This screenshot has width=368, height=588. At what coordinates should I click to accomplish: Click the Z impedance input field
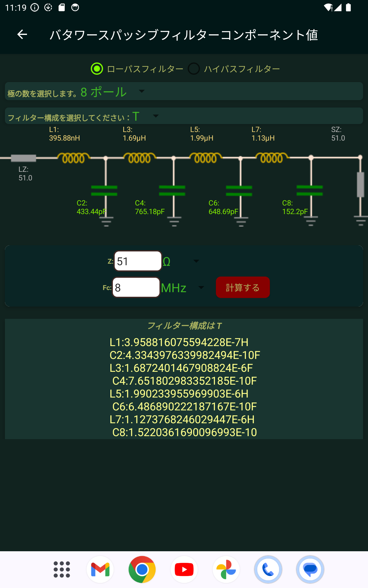[138, 261]
